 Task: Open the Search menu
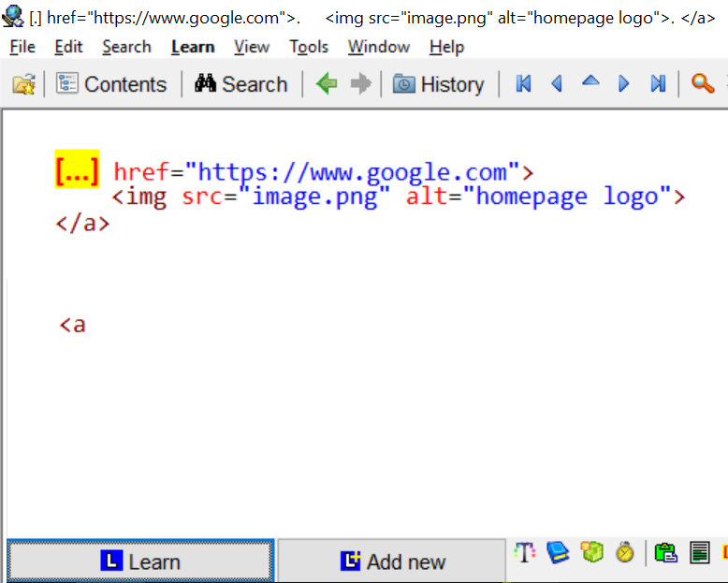tap(126, 47)
